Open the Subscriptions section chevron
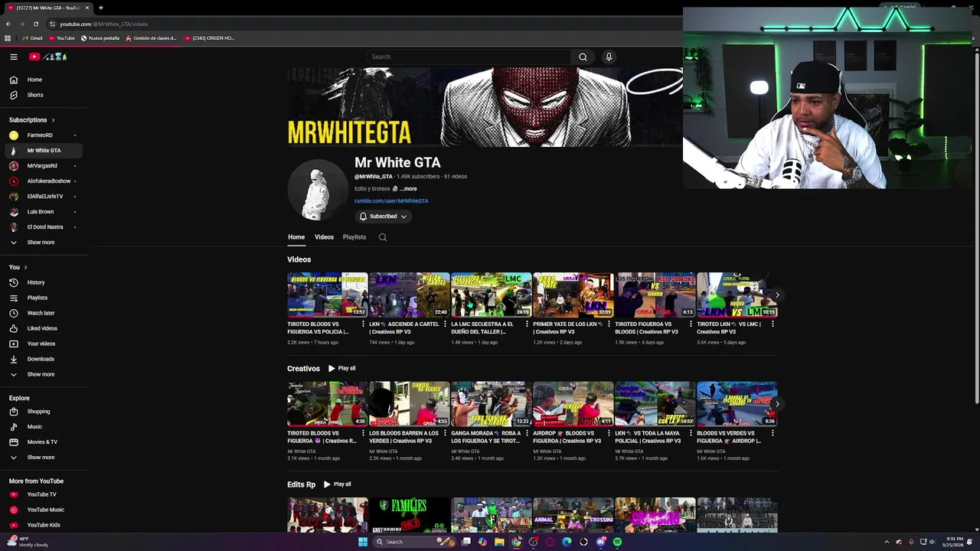The height and width of the screenshot is (551, 980). point(53,120)
